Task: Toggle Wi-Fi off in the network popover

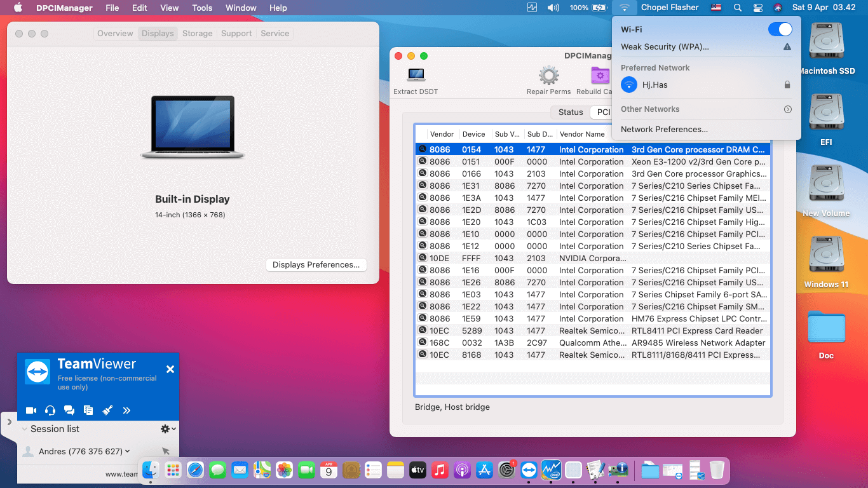Action: coord(780,29)
